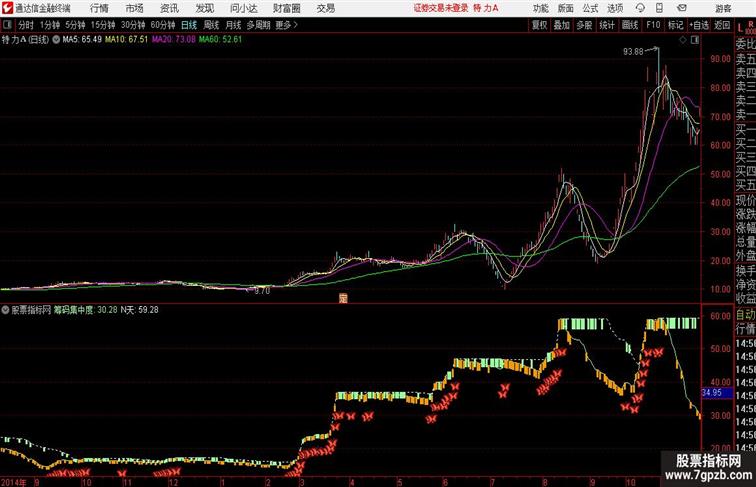Add stock via +自选 button
Screen dimensions: 756x487
coord(699,25)
